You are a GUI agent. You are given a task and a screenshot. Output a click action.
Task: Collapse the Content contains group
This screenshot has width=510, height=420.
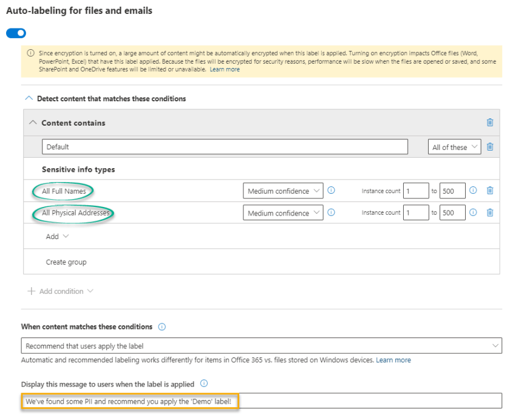[x=33, y=123]
